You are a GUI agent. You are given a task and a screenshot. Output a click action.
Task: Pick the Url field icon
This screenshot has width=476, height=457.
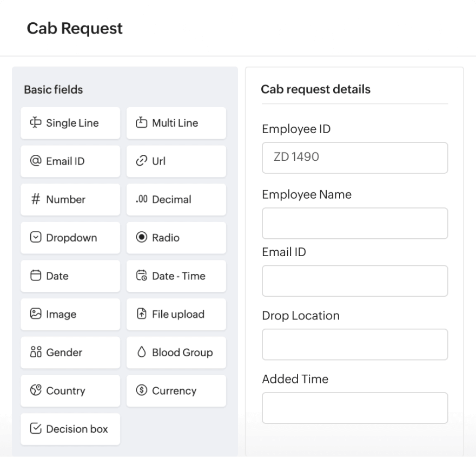(x=176, y=161)
